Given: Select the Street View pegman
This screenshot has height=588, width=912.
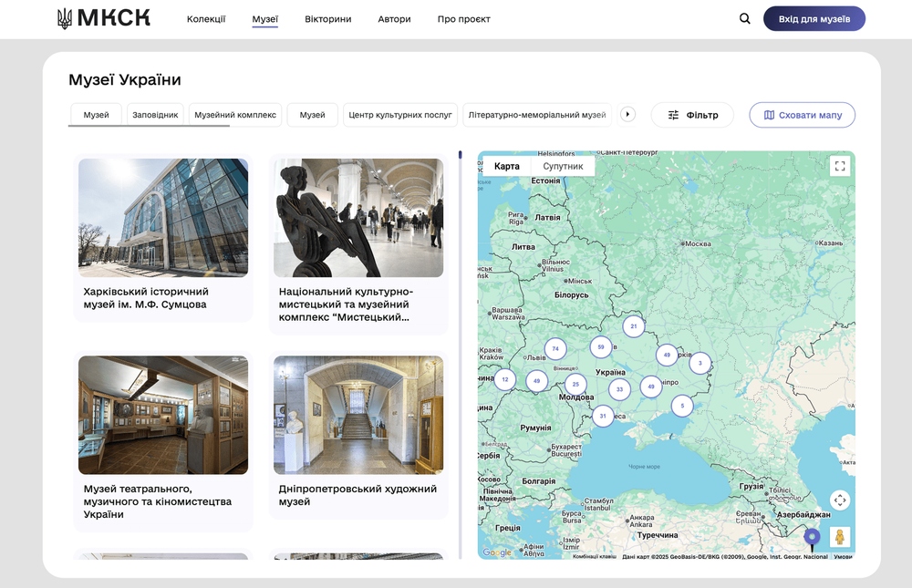Looking at the screenshot, I should pos(839,537).
